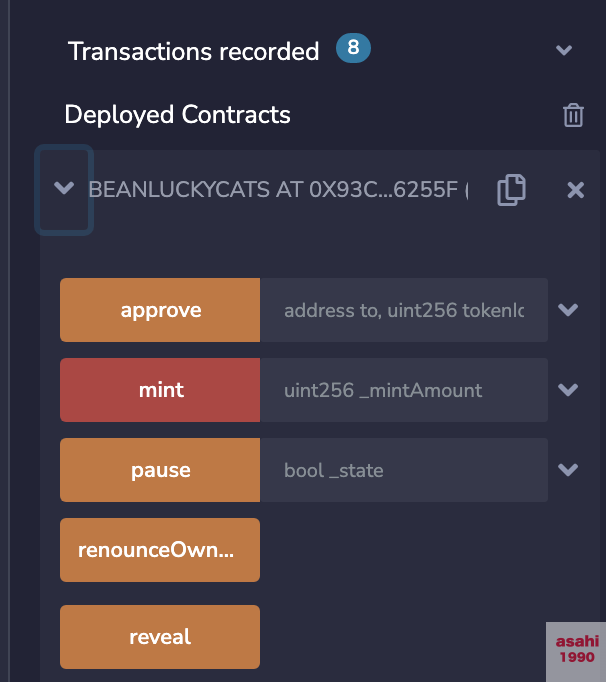
Task: Click the BEANLUCKYCATS AT 0X93C...6255F label
Action: pyautogui.click(x=278, y=190)
